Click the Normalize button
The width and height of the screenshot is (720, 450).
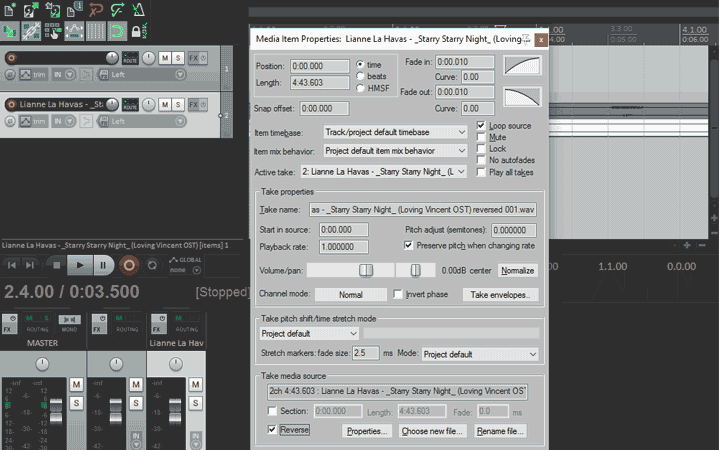(x=518, y=270)
